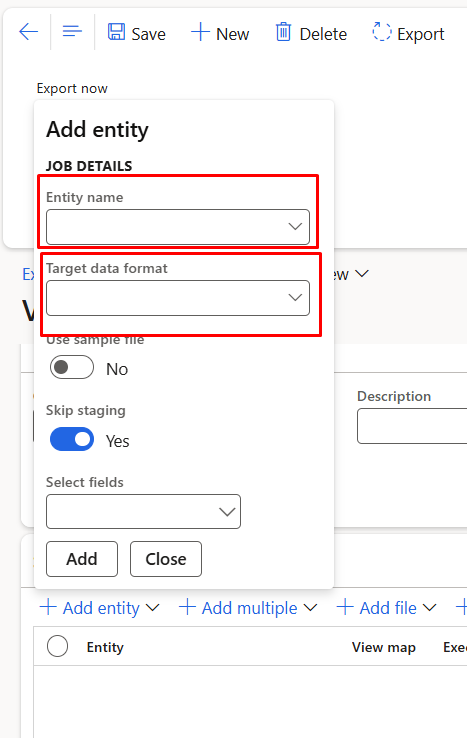Click the New plus icon

200,32
